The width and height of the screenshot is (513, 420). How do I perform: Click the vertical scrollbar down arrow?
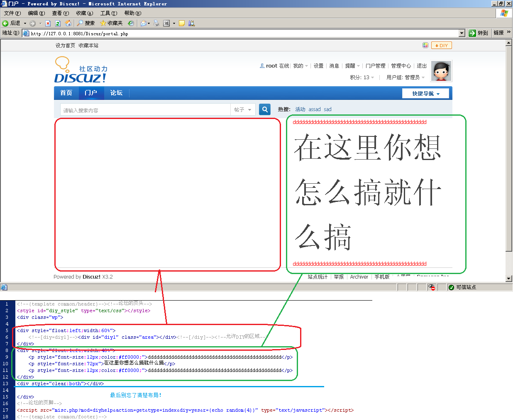[509, 279]
